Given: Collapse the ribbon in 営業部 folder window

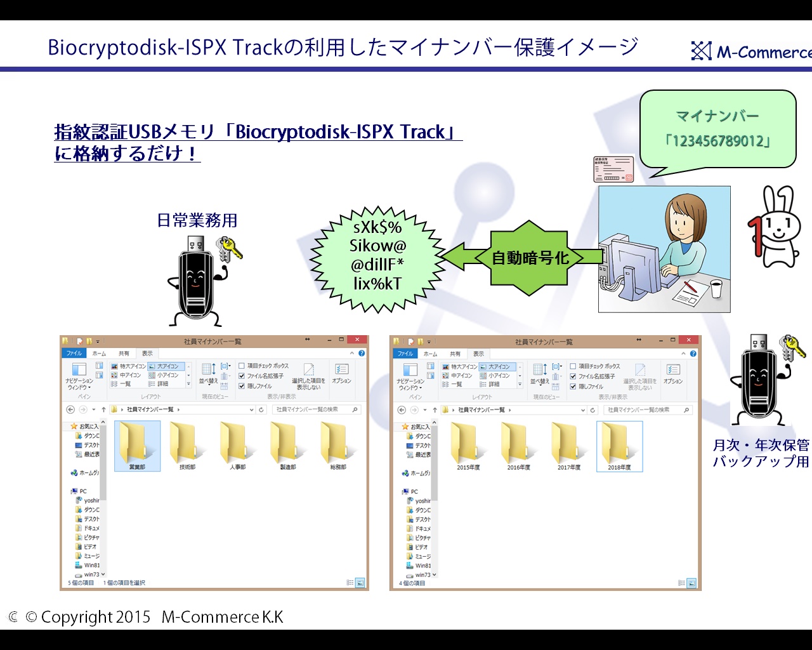Looking at the screenshot, I should (352, 353).
